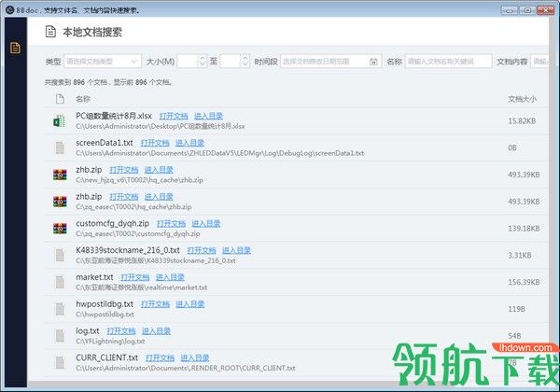Image resolution: width=560 pixels, height=392 pixels.
Task: Click the Excel icon of PC组数量统计8月.xlsx
Action: [x=60, y=121]
